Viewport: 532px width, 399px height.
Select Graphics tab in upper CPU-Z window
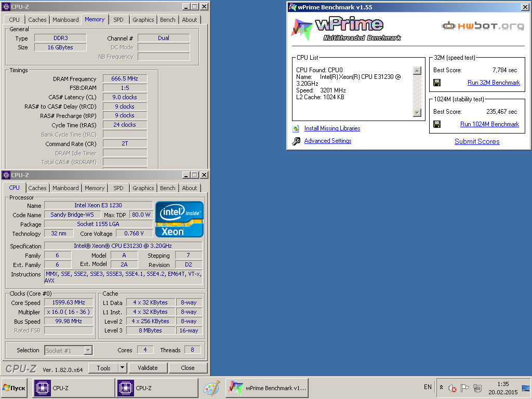(x=143, y=20)
